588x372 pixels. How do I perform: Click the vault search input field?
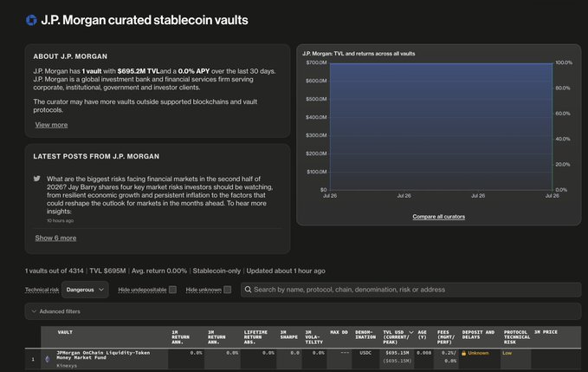pyautogui.click(x=411, y=290)
